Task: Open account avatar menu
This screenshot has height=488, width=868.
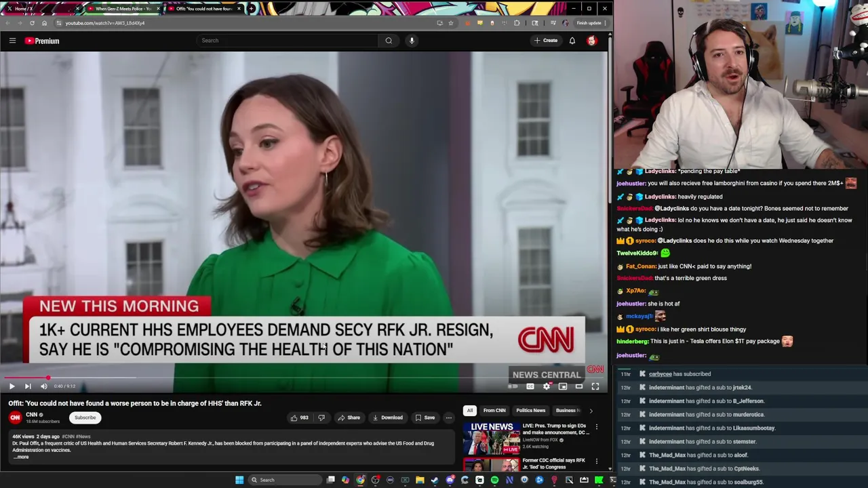Action: coord(592,41)
